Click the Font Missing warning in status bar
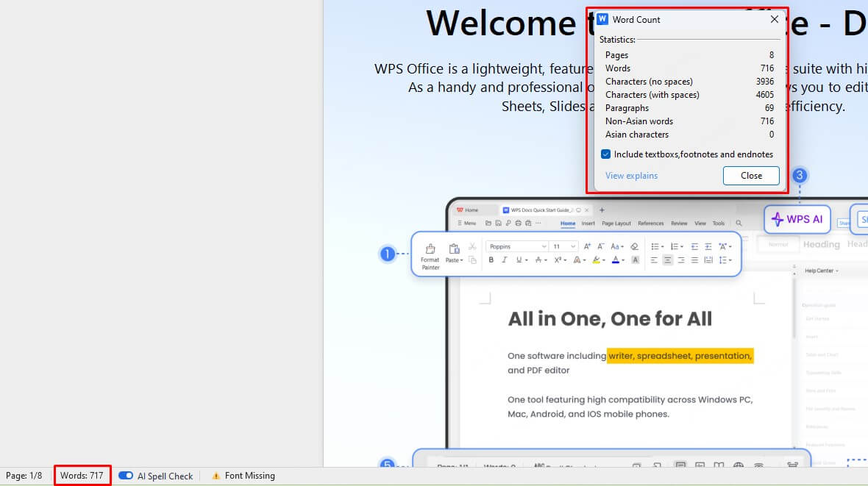Image resolution: width=868 pixels, height=486 pixels. (x=243, y=476)
